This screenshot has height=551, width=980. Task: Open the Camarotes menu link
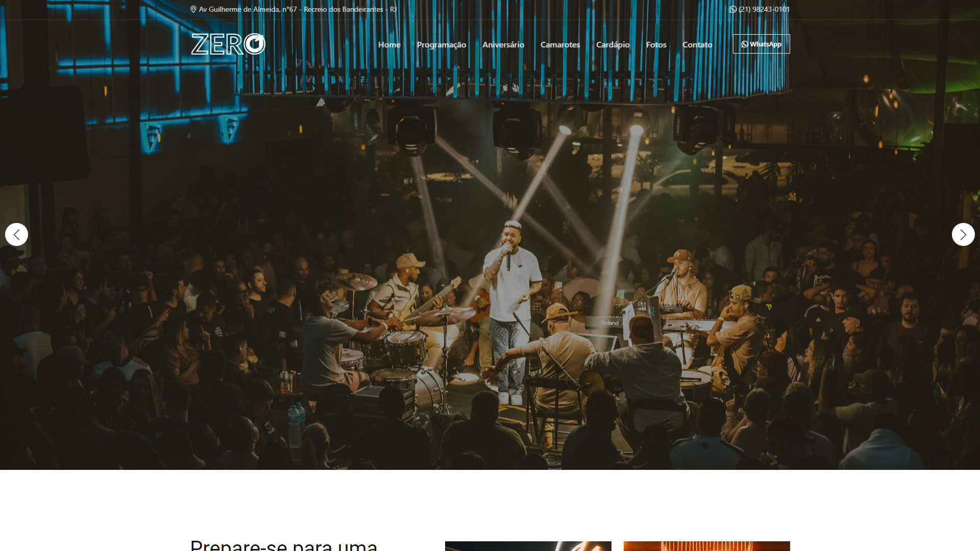(x=560, y=45)
